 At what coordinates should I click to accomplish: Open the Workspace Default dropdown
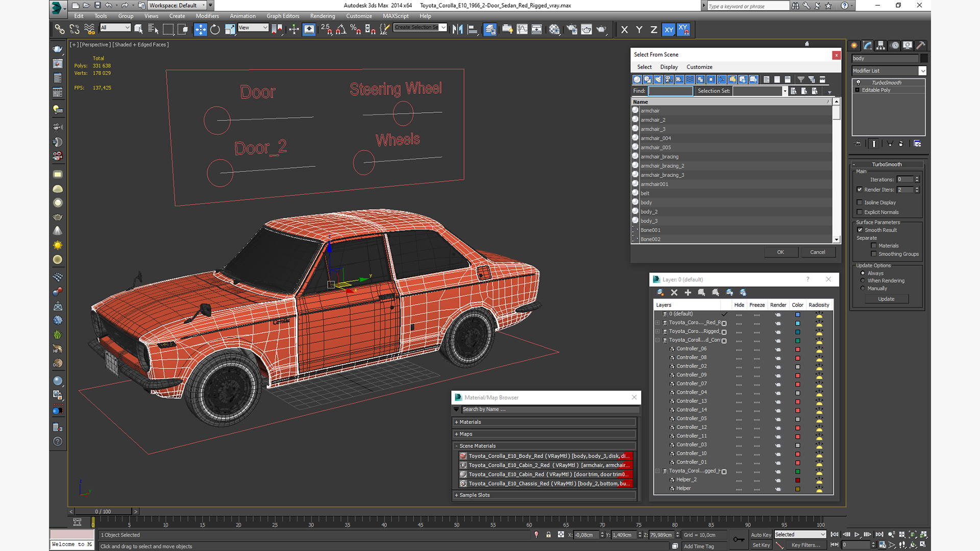pos(177,6)
